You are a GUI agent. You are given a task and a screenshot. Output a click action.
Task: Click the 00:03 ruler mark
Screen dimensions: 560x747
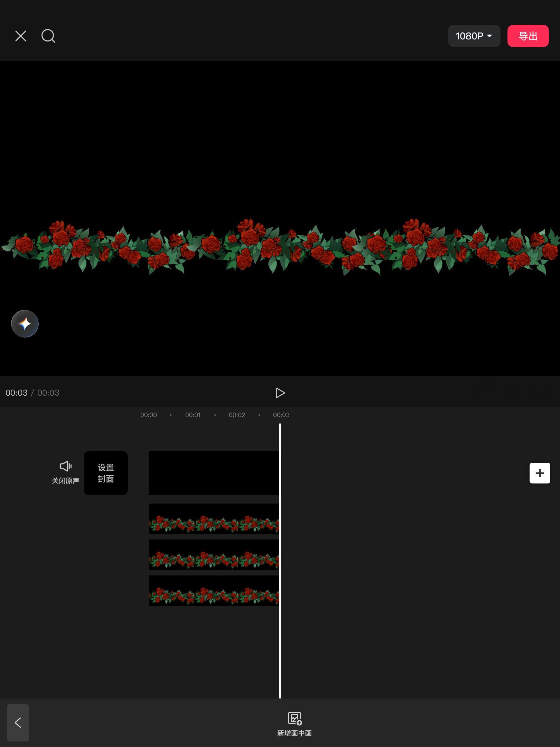click(x=281, y=415)
